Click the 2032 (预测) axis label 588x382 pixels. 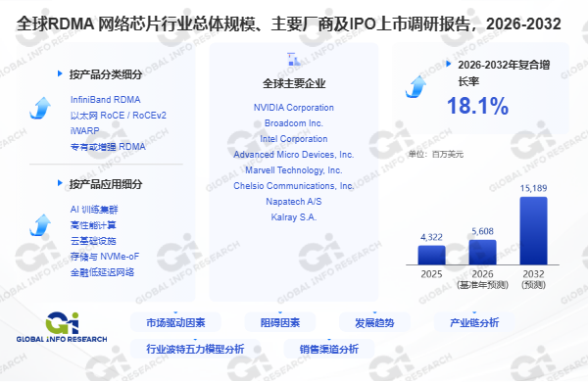click(534, 279)
